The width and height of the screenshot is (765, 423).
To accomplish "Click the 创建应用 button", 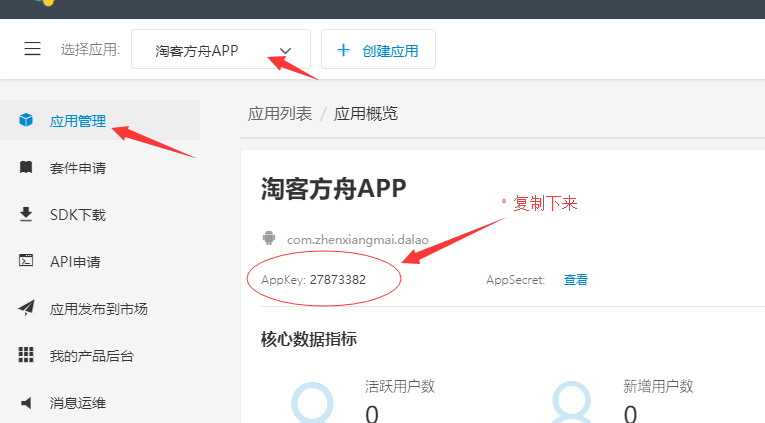I will 378,49.
